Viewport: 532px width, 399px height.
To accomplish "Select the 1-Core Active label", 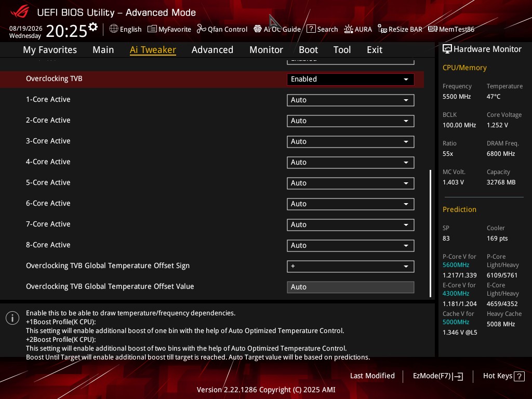I will pos(48,99).
